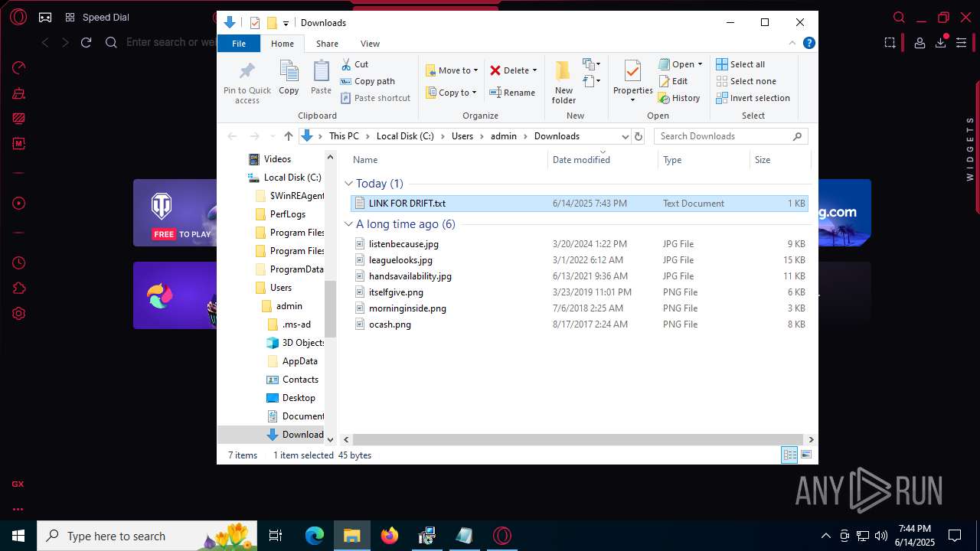The width and height of the screenshot is (980, 551).
Task: Click the Copy icon in Clipboard group
Action: (289, 78)
